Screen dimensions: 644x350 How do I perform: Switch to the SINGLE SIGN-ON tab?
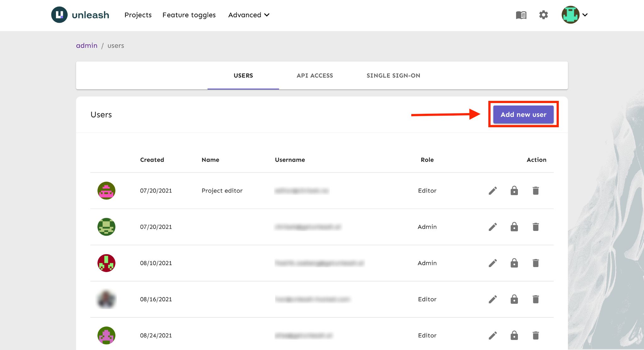(393, 75)
